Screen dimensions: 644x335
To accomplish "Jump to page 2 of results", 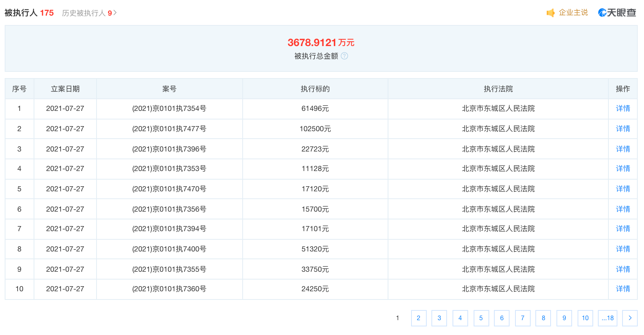I will [x=419, y=318].
